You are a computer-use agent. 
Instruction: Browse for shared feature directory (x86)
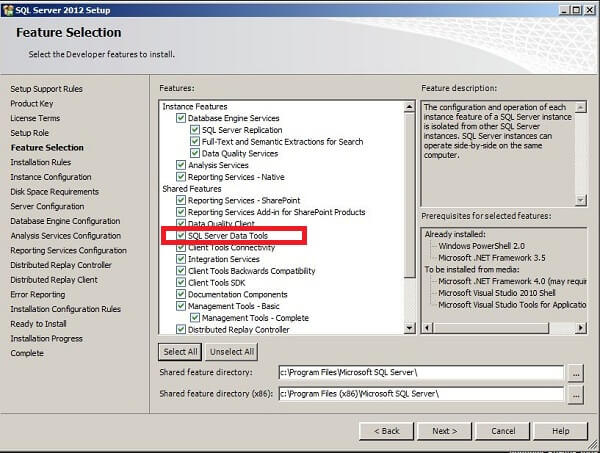point(576,395)
